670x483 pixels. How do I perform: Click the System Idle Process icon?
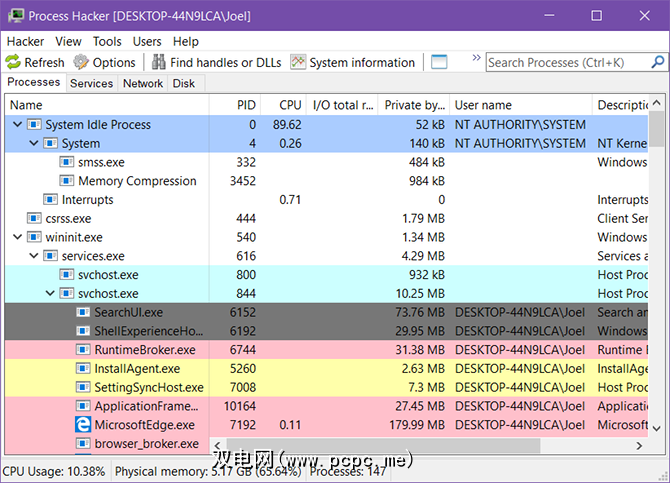(34, 124)
